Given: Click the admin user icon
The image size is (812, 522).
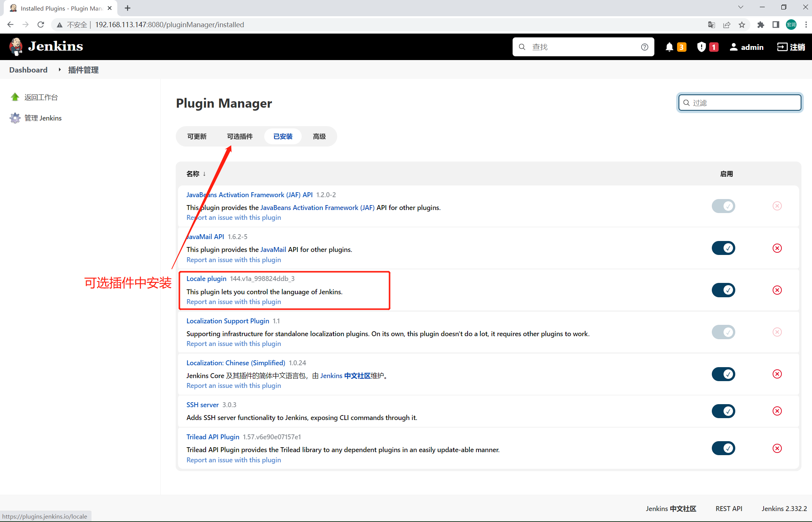Looking at the screenshot, I should click(x=733, y=47).
